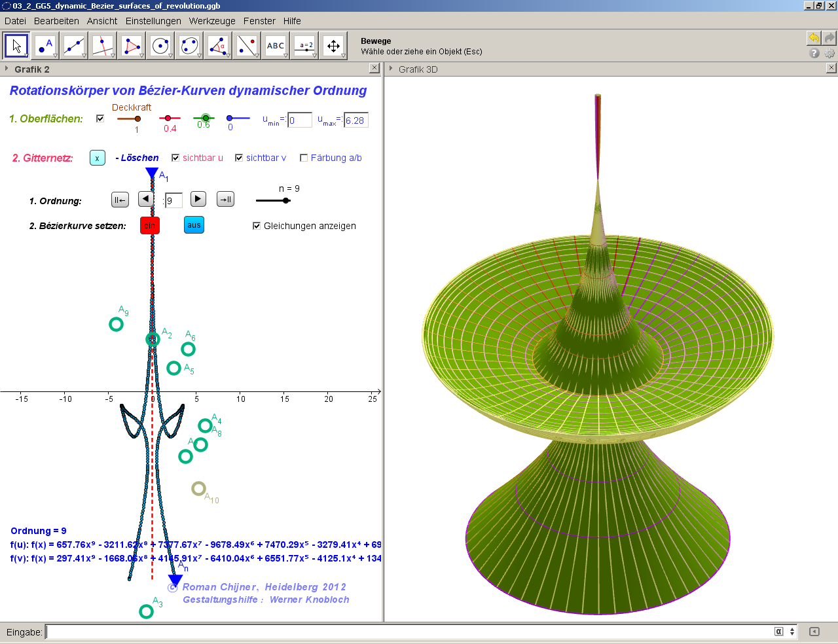Select the Move Graphics View tool
The width and height of the screenshot is (838, 644).
click(333, 46)
